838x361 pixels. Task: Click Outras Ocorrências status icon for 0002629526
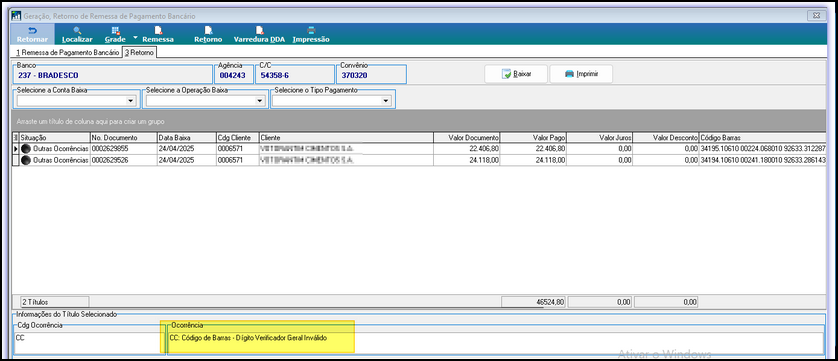(x=26, y=159)
